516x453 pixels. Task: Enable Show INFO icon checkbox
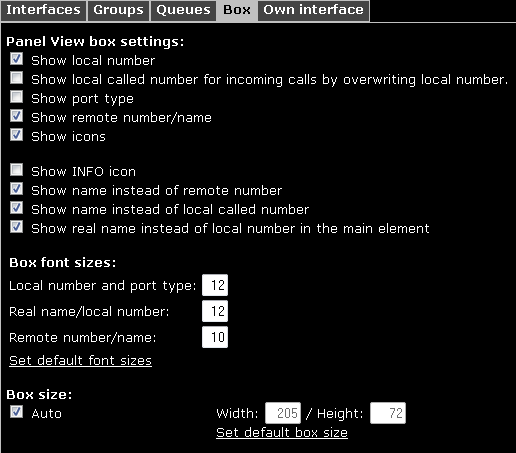[x=16, y=170]
